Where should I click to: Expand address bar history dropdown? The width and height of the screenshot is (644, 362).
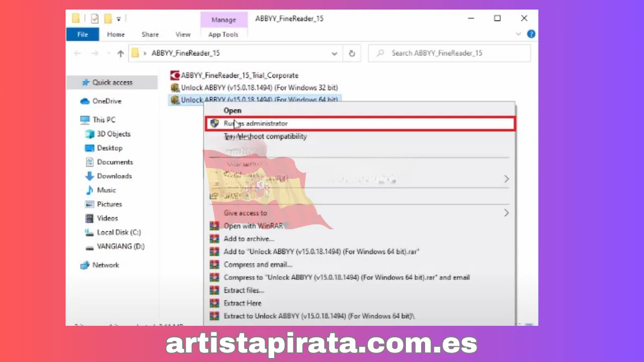click(x=334, y=53)
